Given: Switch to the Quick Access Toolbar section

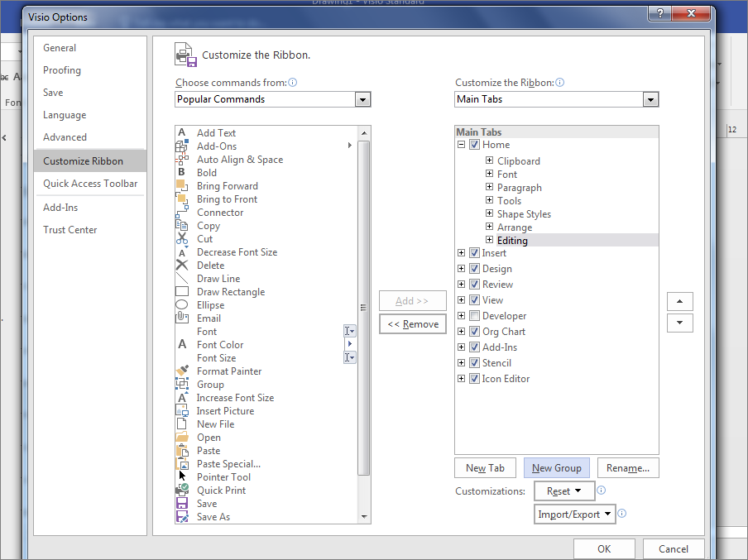Looking at the screenshot, I should click(x=90, y=184).
